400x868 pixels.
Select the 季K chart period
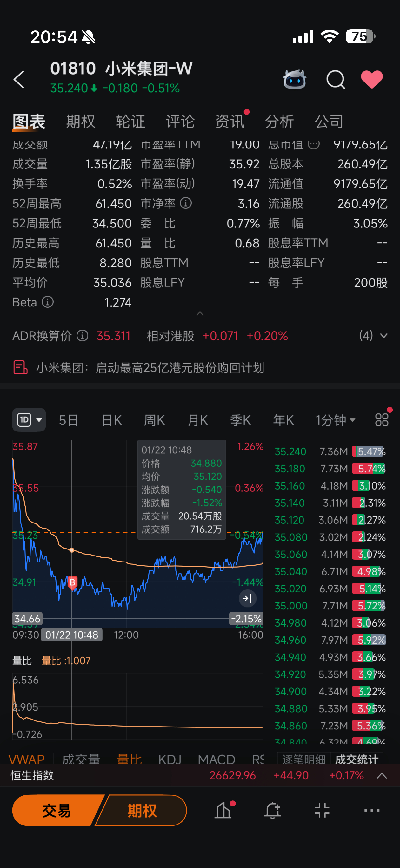point(240,420)
